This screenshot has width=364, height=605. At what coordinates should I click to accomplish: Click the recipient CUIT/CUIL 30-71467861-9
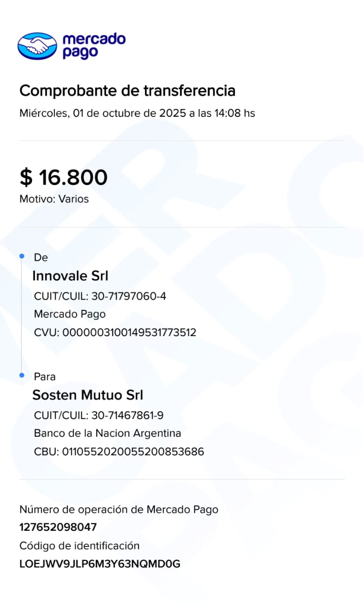point(99,415)
